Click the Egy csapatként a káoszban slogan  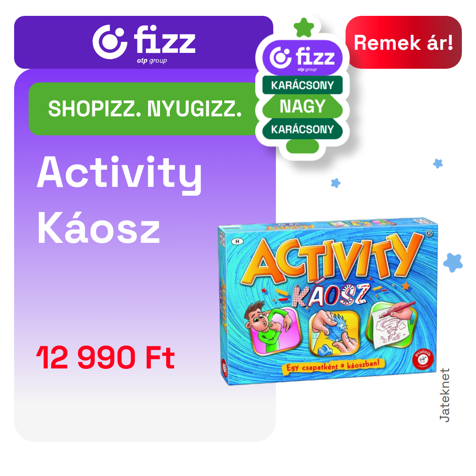(333, 365)
